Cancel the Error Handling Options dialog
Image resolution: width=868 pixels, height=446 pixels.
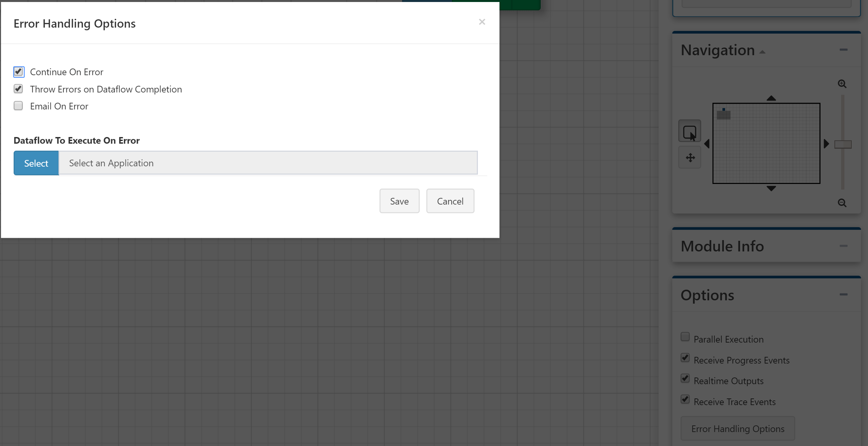(450, 201)
